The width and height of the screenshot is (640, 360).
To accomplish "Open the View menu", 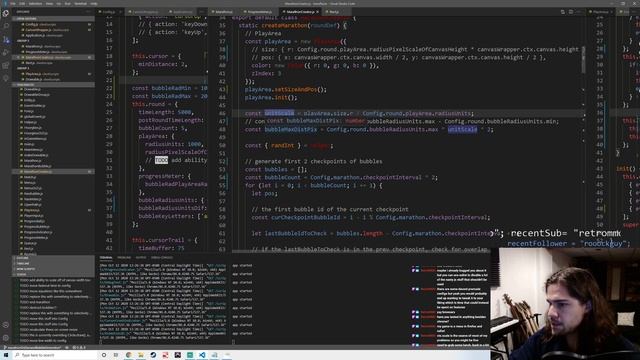I will [49, 4].
